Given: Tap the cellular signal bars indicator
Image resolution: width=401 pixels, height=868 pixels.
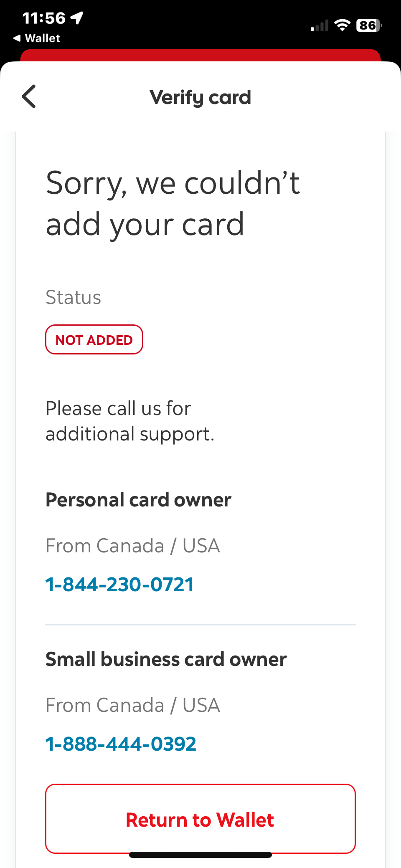Looking at the screenshot, I should pyautogui.click(x=320, y=26).
